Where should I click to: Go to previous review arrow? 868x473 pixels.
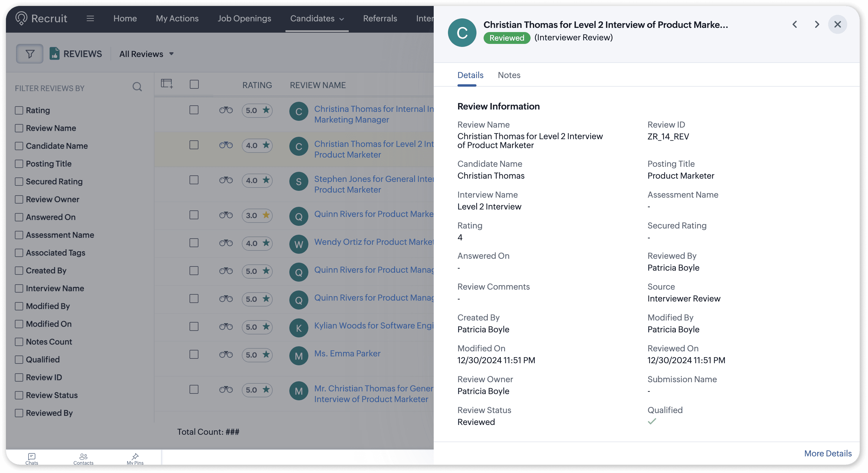pyautogui.click(x=795, y=24)
